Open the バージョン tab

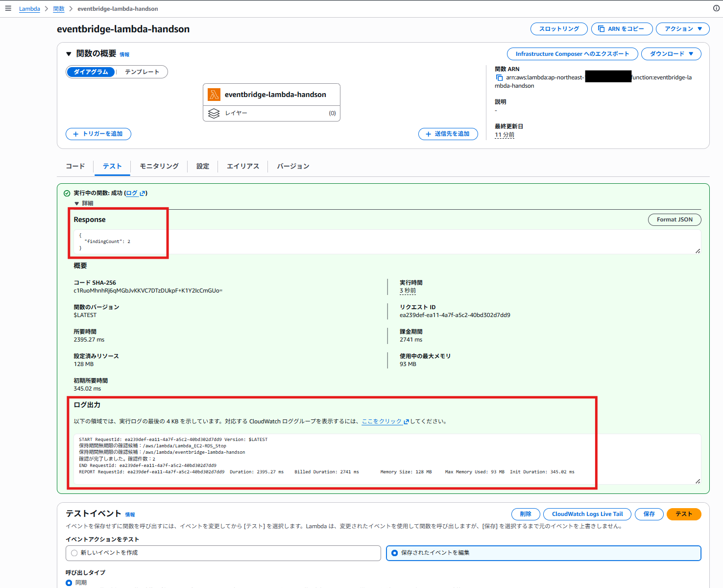point(293,166)
